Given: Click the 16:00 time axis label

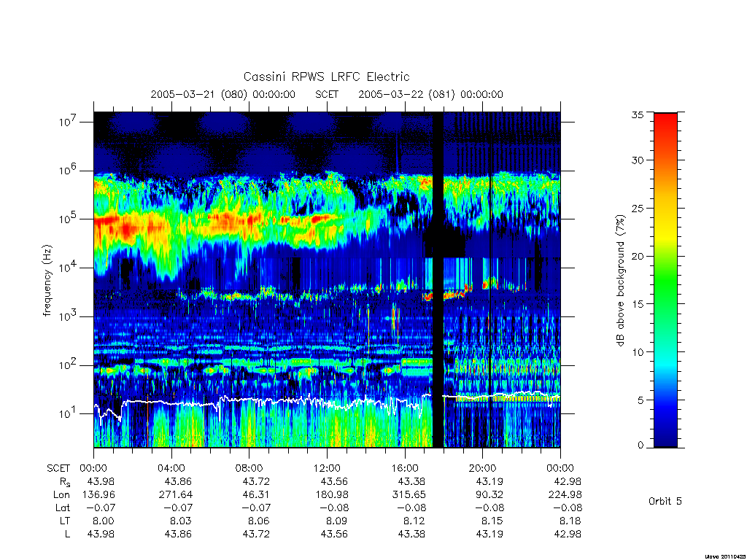Looking at the screenshot, I should 404,468.
